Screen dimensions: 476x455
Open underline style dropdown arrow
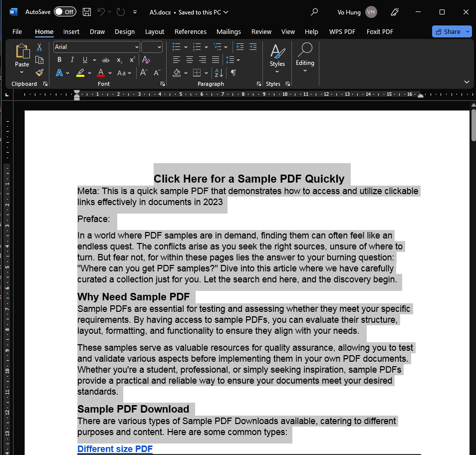94,60
